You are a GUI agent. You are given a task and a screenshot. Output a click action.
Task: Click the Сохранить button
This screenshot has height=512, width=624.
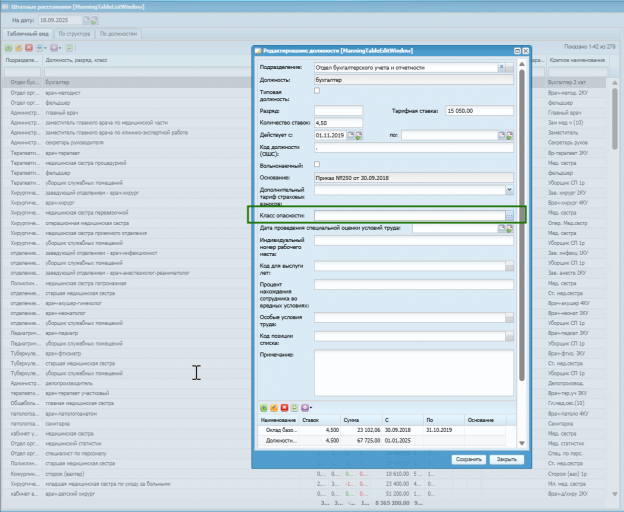click(468, 459)
